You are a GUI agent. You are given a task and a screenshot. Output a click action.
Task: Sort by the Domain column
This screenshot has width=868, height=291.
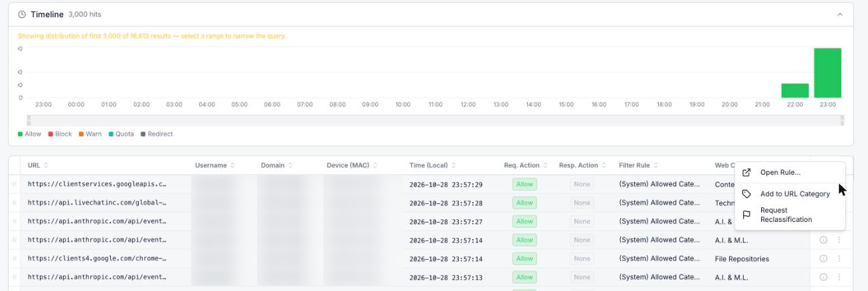[291, 165]
